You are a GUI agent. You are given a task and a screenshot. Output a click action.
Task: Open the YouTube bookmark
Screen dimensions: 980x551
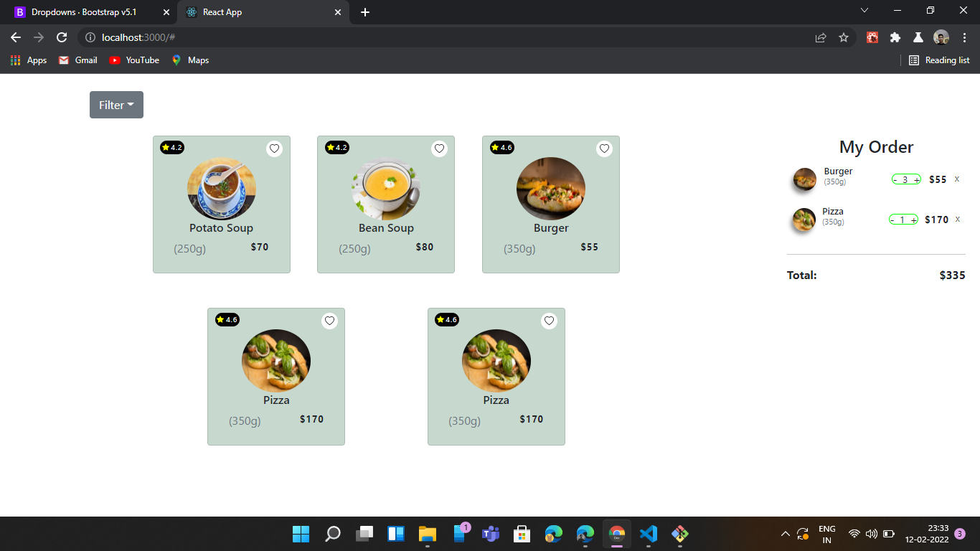(133, 60)
